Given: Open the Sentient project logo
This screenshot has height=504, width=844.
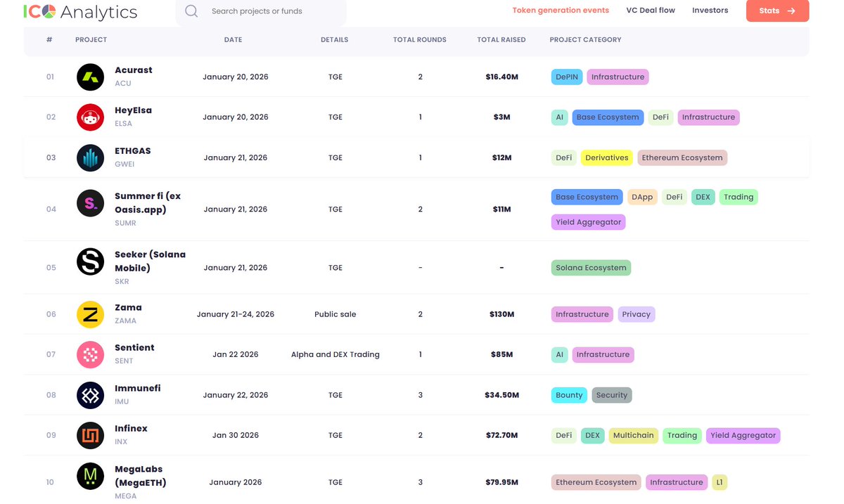Looking at the screenshot, I should click(x=90, y=354).
